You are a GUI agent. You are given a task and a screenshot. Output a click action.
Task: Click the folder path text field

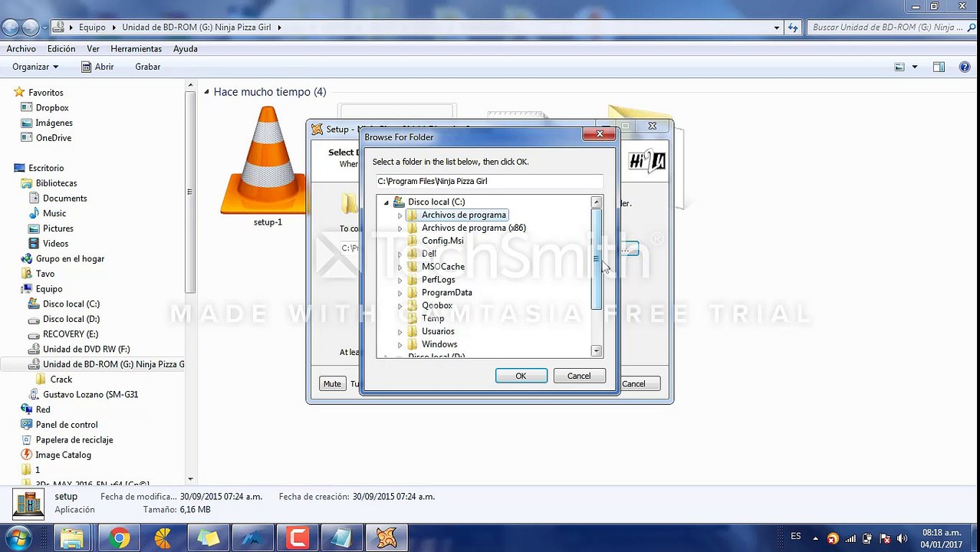point(489,182)
